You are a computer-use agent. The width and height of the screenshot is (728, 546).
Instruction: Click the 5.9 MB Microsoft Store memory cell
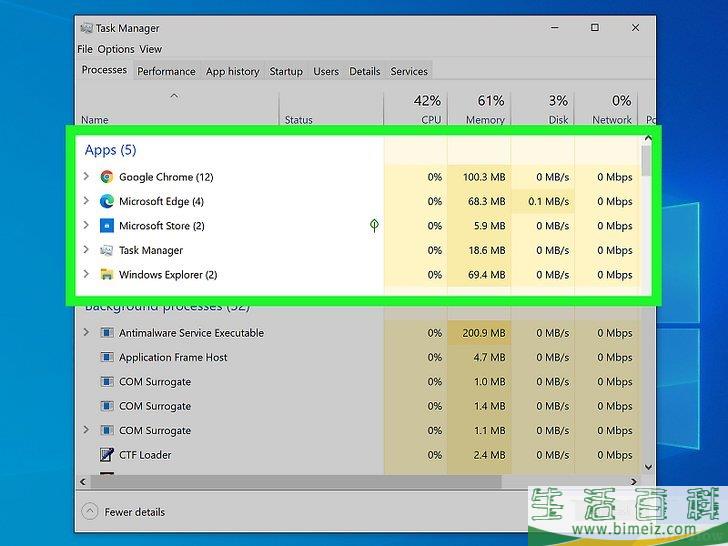coord(479,226)
